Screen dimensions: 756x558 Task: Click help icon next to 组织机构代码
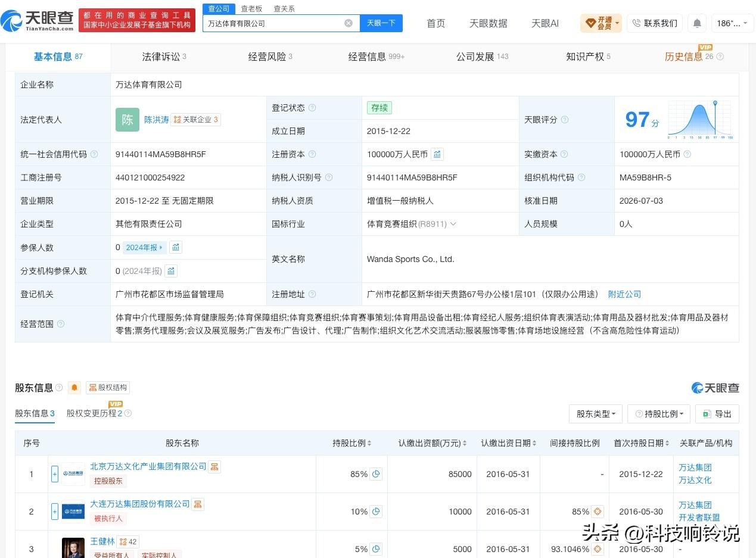tap(581, 177)
